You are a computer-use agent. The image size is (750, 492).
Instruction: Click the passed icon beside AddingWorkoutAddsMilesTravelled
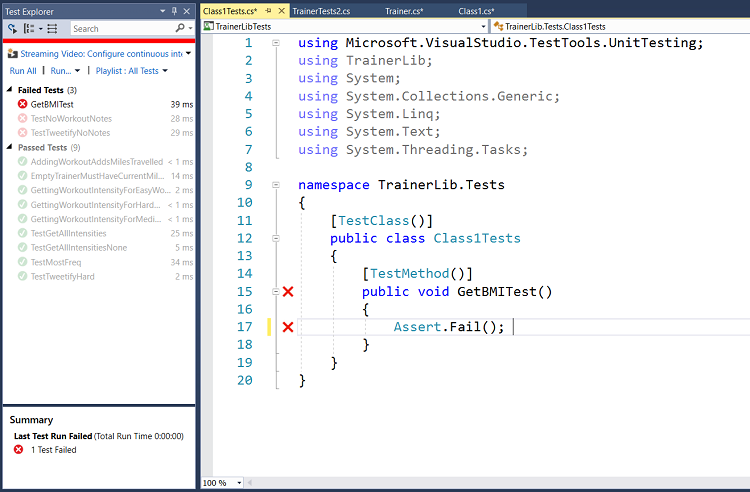pyautogui.click(x=22, y=162)
